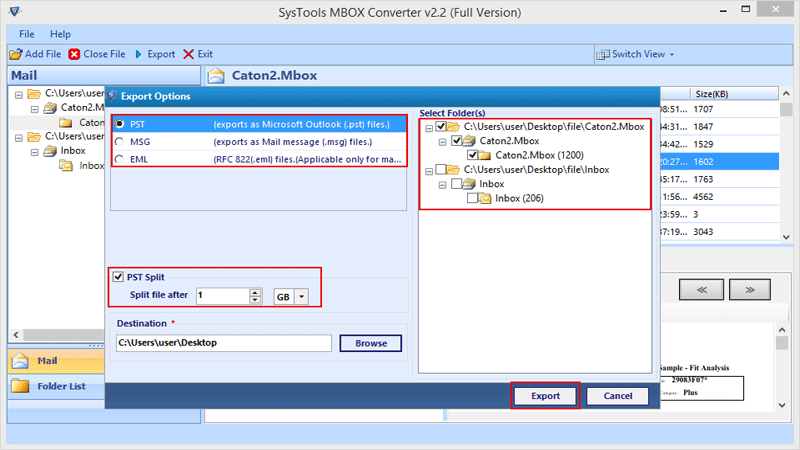This screenshot has height=450, width=800.
Task: Switch to the Folder List pane tab
Action: 56,386
